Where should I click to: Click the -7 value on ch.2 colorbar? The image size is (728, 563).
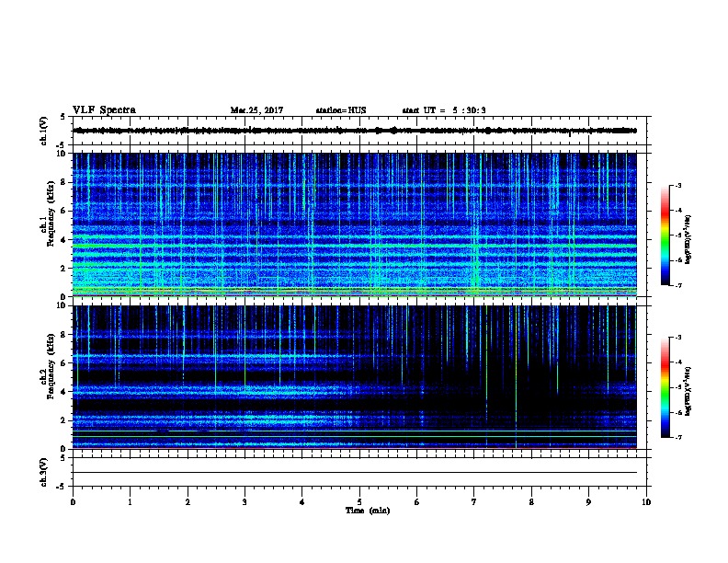click(677, 437)
